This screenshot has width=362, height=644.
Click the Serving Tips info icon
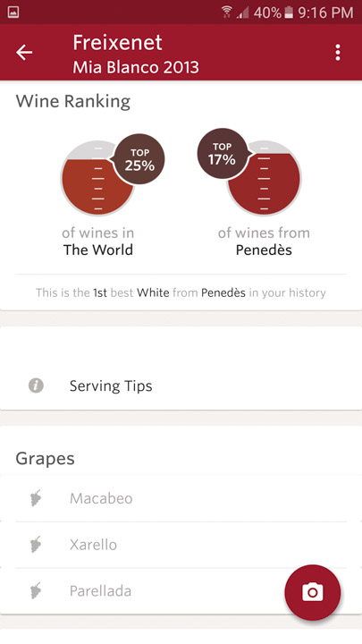pos(36,386)
